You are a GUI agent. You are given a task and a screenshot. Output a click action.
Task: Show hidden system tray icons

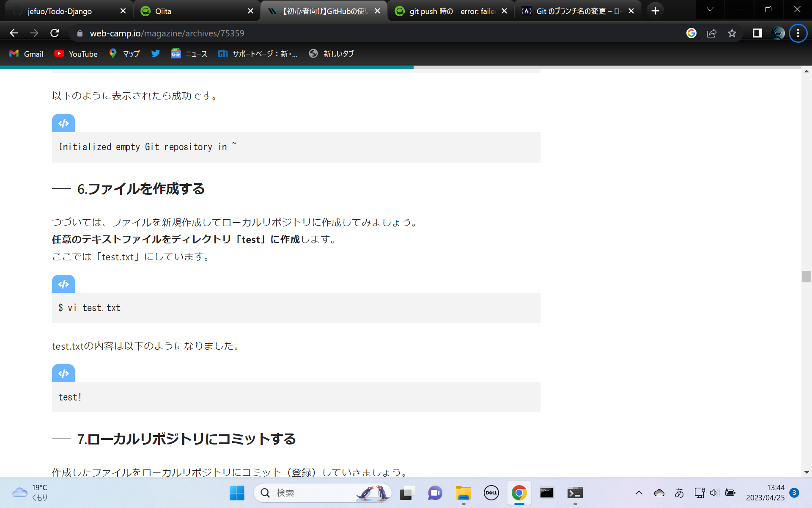[x=639, y=493]
